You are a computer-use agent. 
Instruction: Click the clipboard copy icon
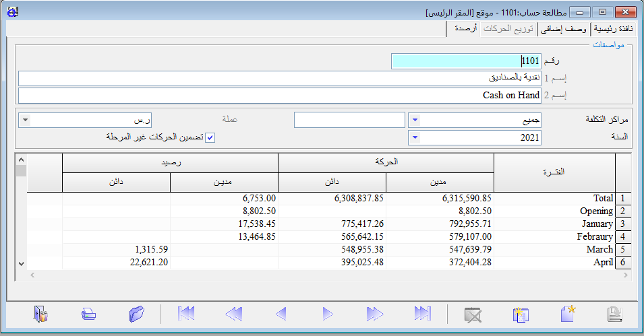click(520, 314)
